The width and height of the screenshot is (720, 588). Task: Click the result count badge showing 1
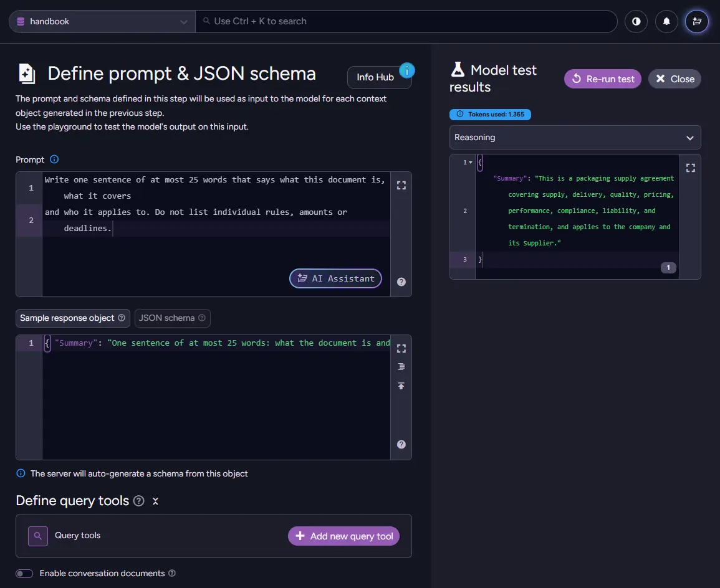click(668, 267)
